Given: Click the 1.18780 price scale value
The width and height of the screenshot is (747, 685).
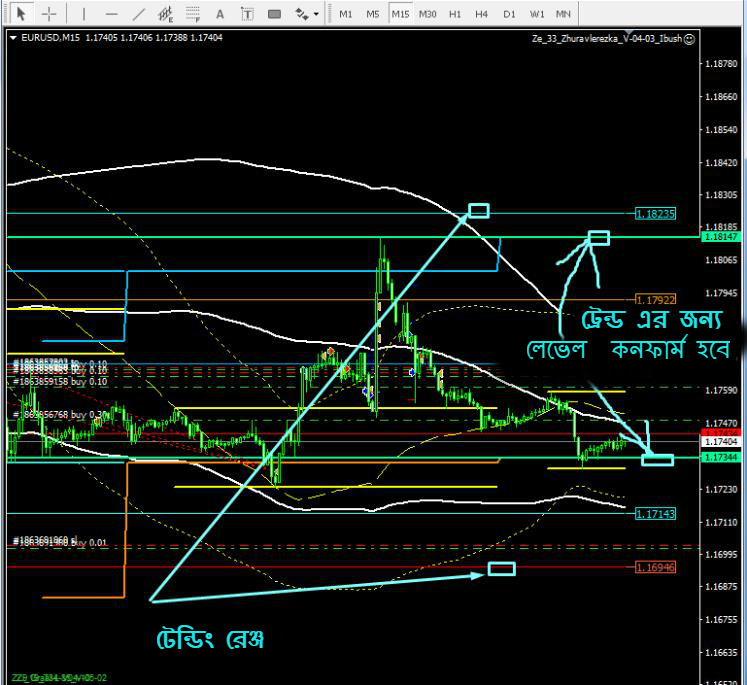Looking at the screenshot, I should 721,64.
